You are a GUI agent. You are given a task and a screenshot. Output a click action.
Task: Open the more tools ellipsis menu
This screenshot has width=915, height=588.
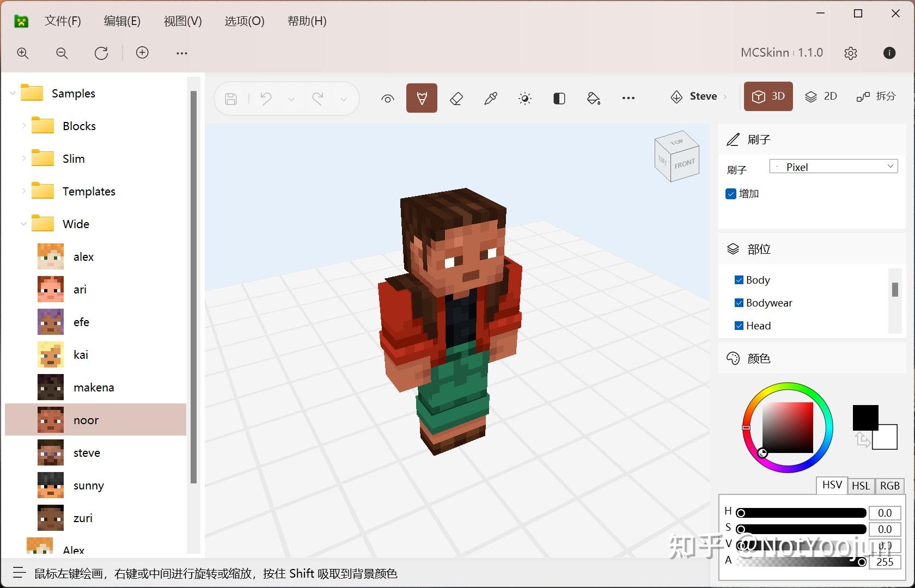click(628, 98)
